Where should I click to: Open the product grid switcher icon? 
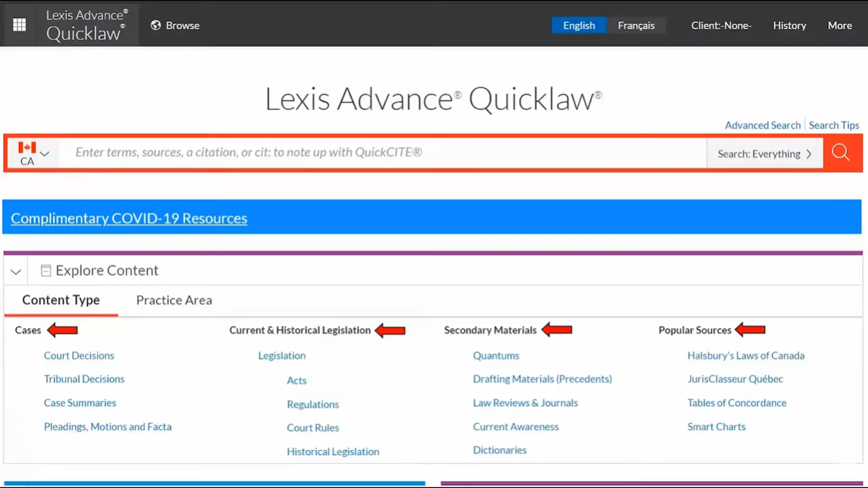(x=20, y=25)
